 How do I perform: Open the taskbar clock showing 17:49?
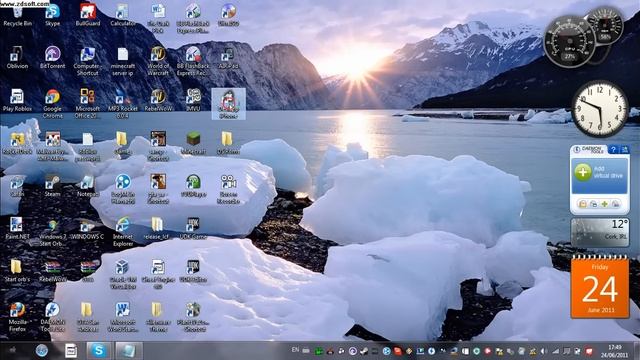[x=614, y=351]
